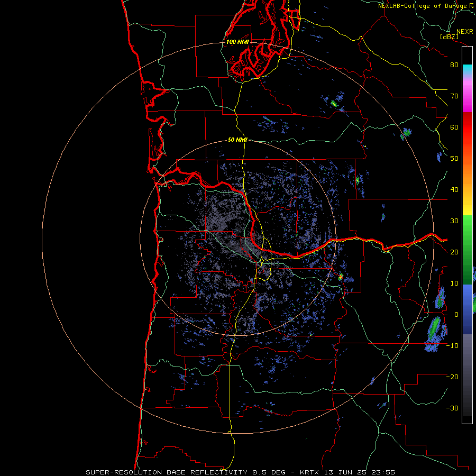The height and width of the screenshot is (476, 476).
Task: Click the "NEXR" label above the scale
Action: coord(464,32)
